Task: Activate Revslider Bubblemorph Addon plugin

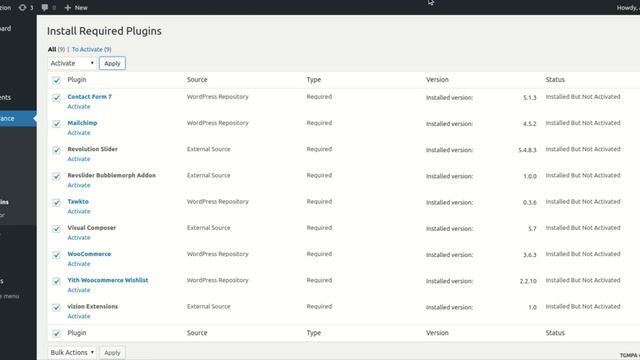Action: pos(79,185)
